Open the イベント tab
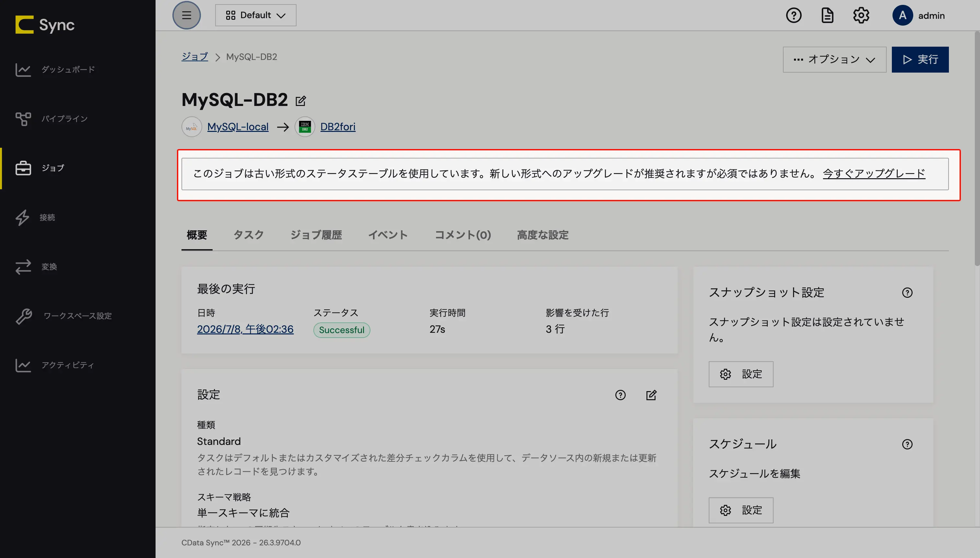Viewport: 980px width, 558px height. click(x=388, y=235)
